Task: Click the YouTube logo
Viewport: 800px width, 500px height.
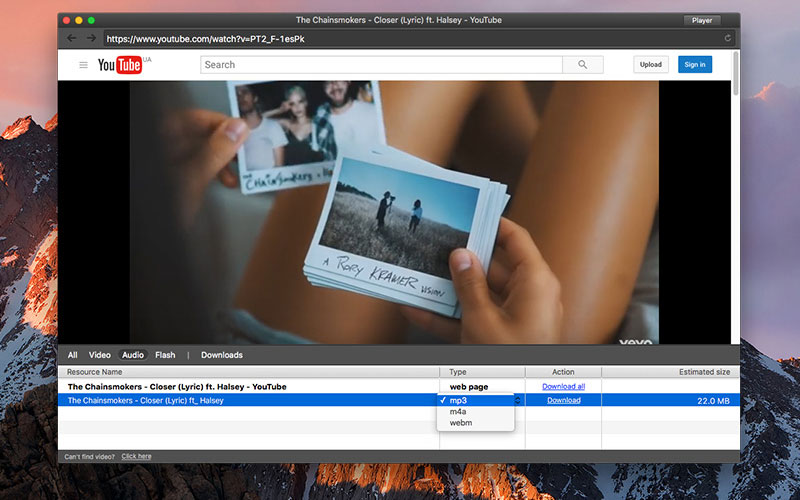Action: pyautogui.click(x=120, y=65)
